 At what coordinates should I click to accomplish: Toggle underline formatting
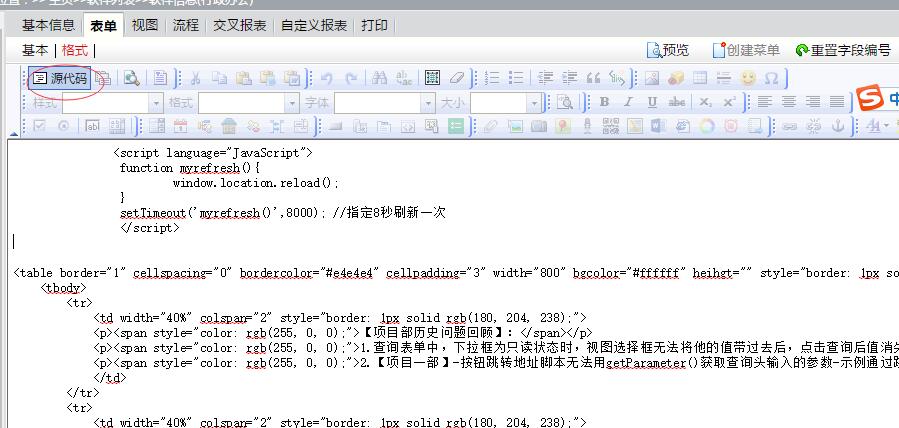pyautogui.click(x=652, y=102)
